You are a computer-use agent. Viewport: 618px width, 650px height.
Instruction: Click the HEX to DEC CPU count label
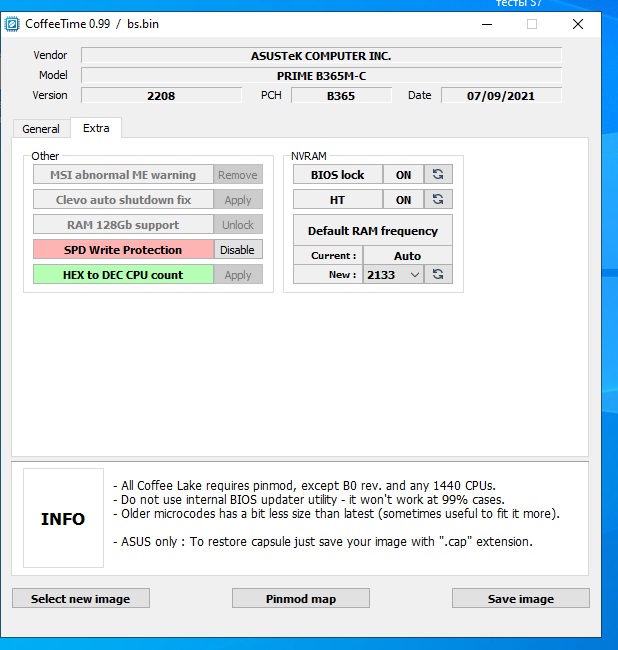tap(123, 275)
